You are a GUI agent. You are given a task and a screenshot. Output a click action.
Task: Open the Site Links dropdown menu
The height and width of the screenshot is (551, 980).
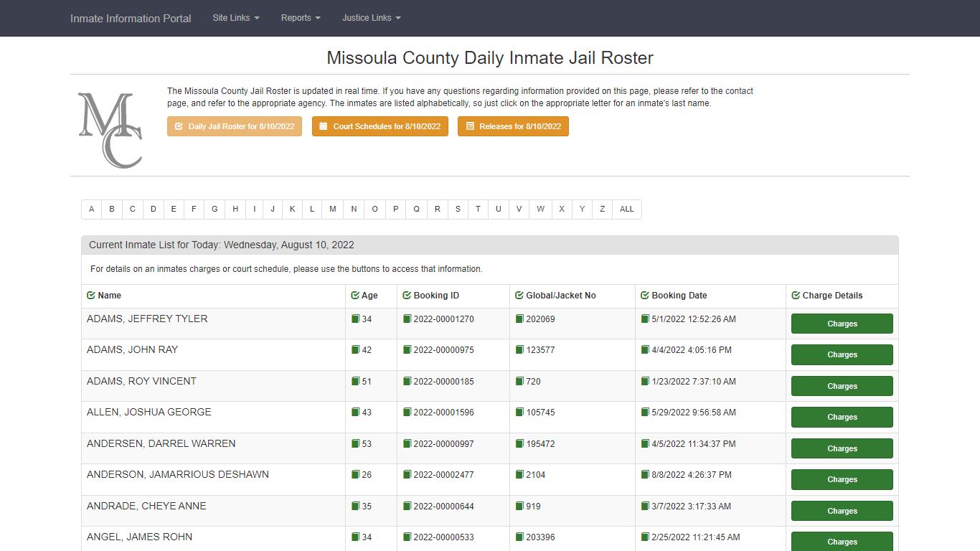(236, 18)
